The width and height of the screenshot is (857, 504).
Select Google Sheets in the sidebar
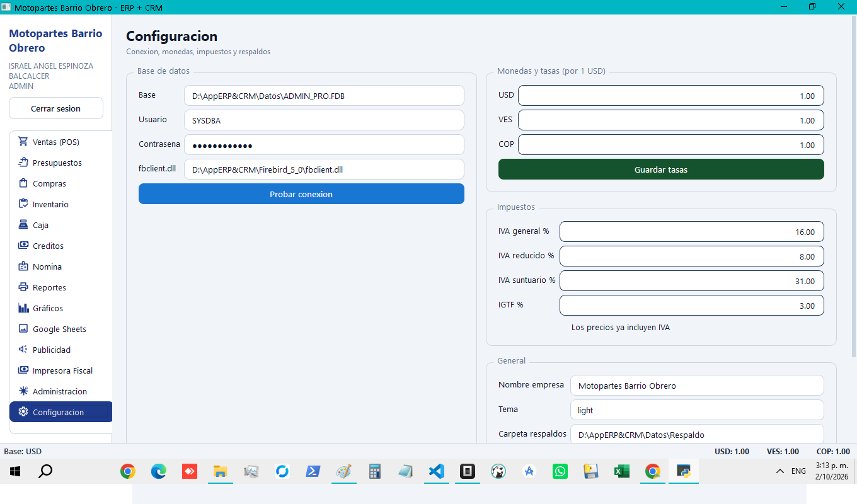click(x=60, y=329)
